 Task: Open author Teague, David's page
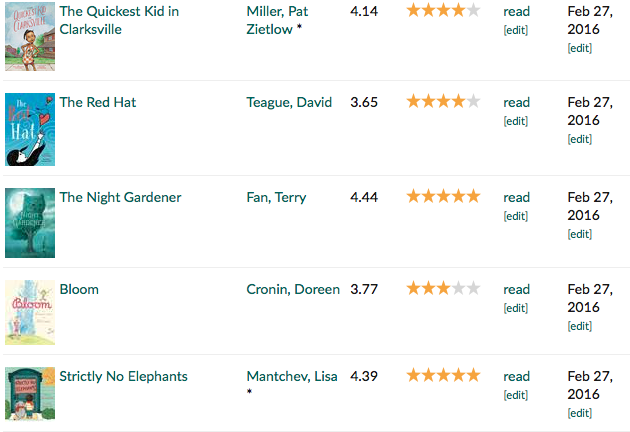(289, 102)
